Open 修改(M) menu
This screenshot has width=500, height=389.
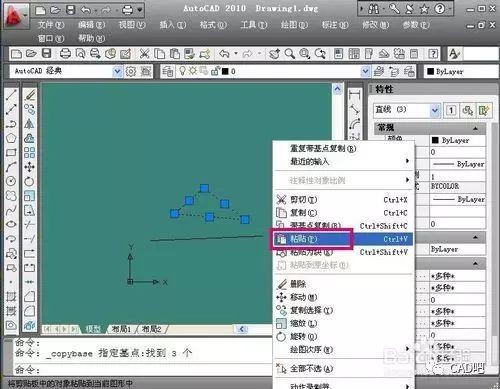pos(375,25)
